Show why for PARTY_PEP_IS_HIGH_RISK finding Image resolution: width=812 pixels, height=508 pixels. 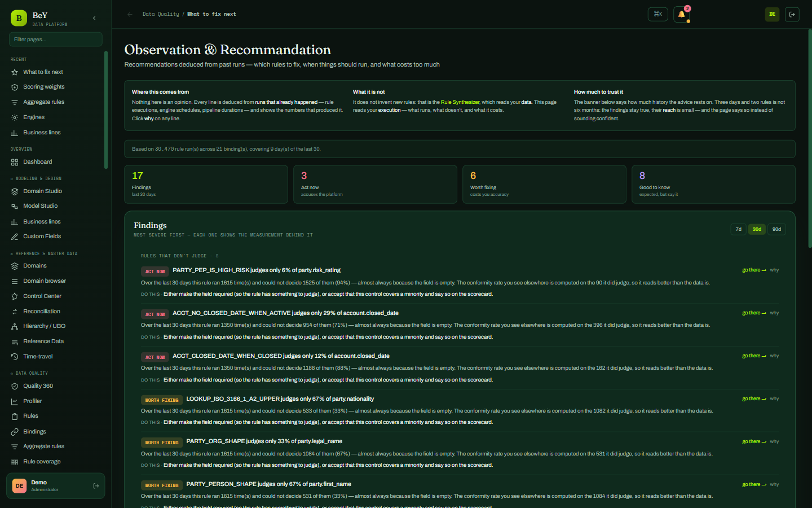[x=774, y=270]
